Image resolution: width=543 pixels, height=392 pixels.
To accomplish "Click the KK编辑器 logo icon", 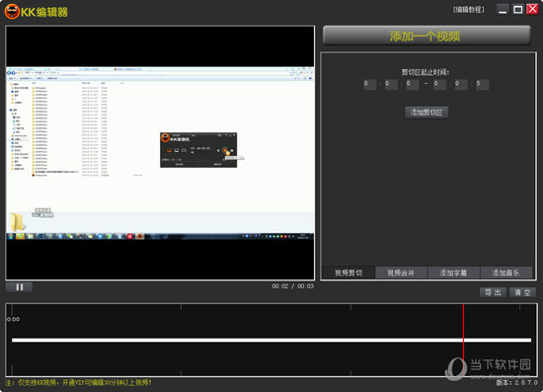I will [x=12, y=12].
